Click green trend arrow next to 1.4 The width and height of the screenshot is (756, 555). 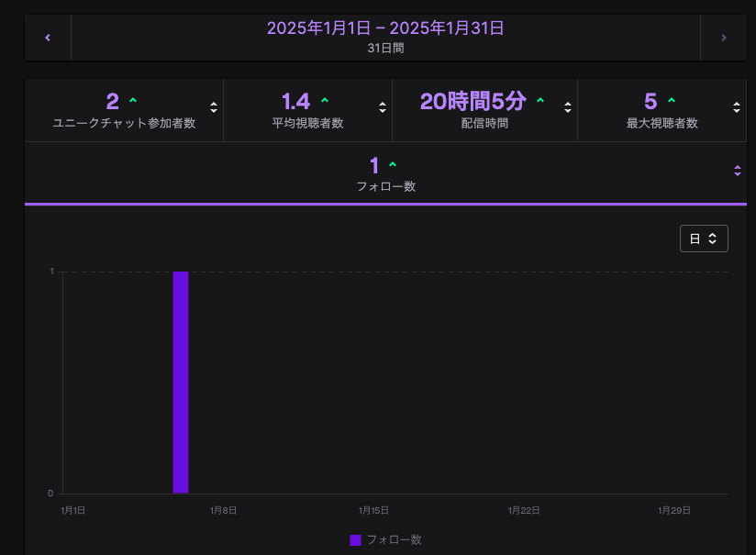(325, 101)
